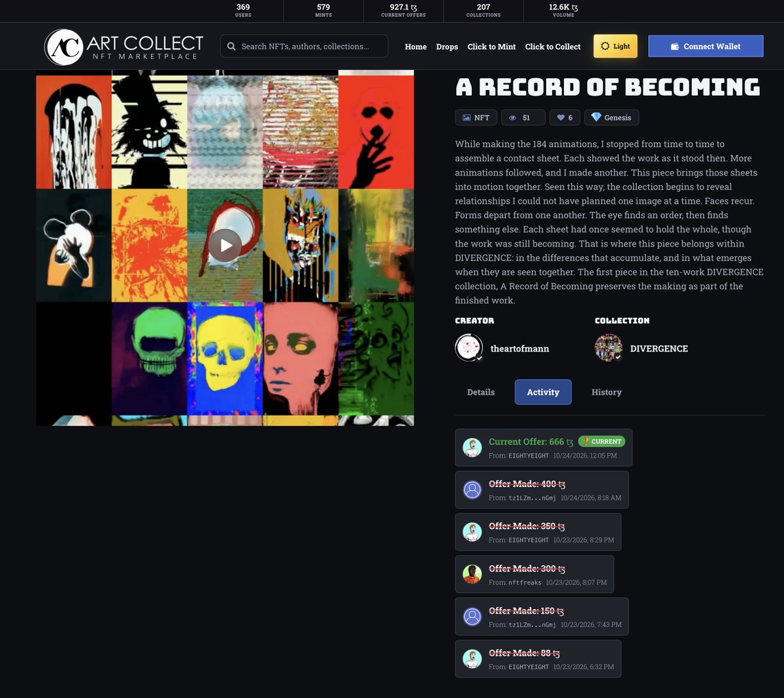Open creator theartofmann avatar
This screenshot has height=698, width=784.
pyautogui.click(x=468, y=348)
